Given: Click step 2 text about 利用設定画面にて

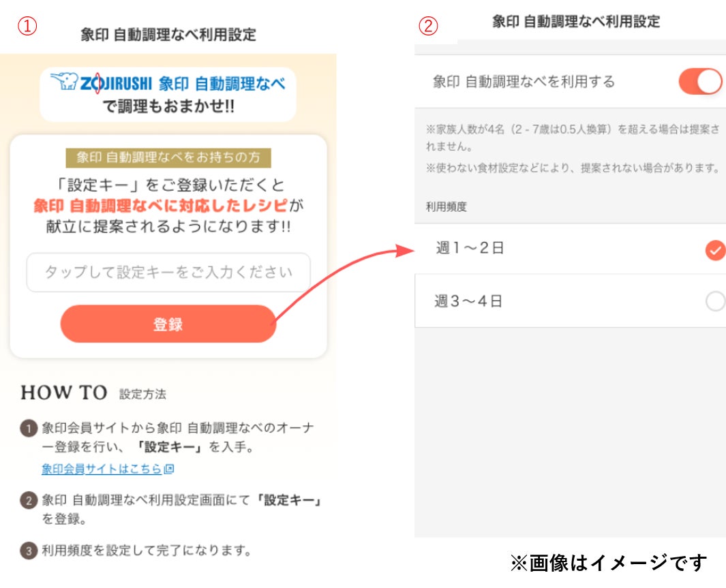Looking at the screenshot, I should click(x=181, y=510).
